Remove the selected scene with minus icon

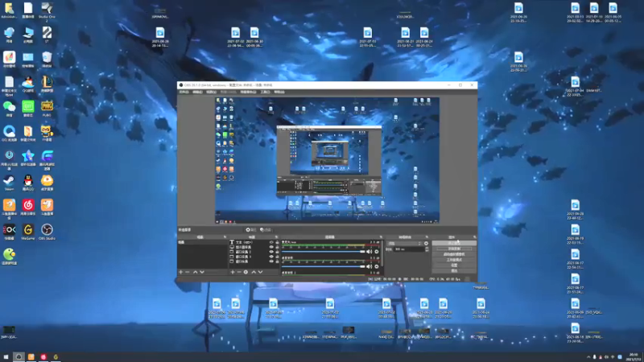click(x=188, y=272)
